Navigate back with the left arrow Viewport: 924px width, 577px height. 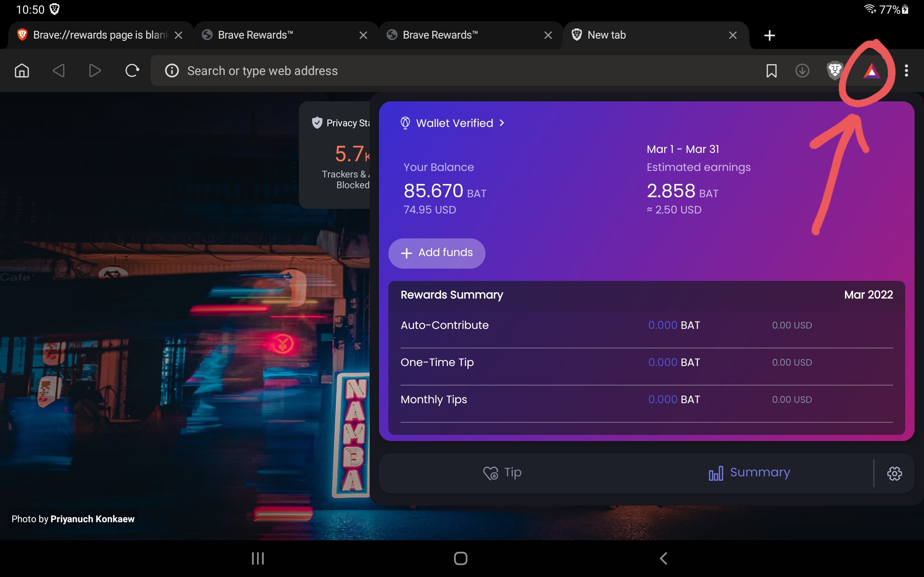(x=58, y=71)
